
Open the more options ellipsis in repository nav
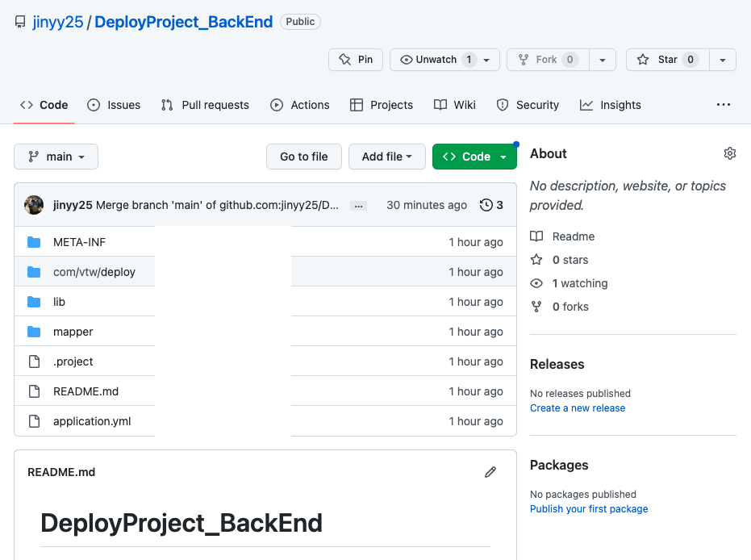724,105
